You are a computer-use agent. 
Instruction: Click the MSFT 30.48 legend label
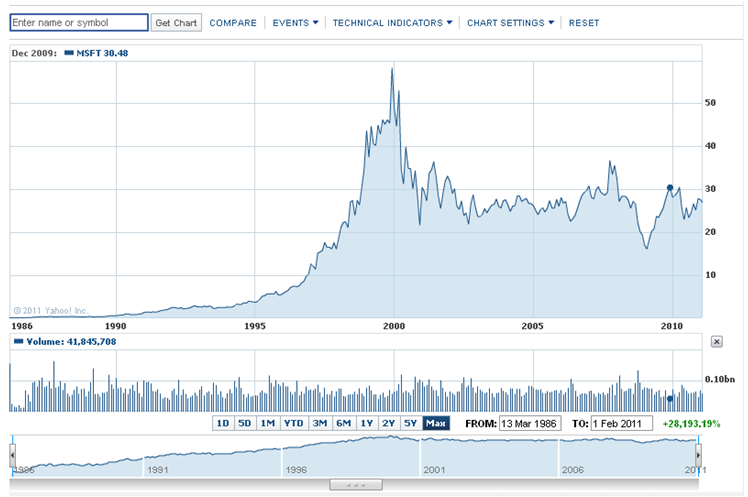[102, 53]
